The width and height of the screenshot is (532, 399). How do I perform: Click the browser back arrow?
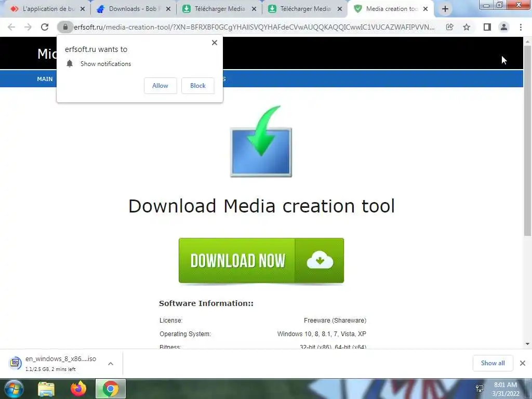pyautogui.click(x=11, y=27)
